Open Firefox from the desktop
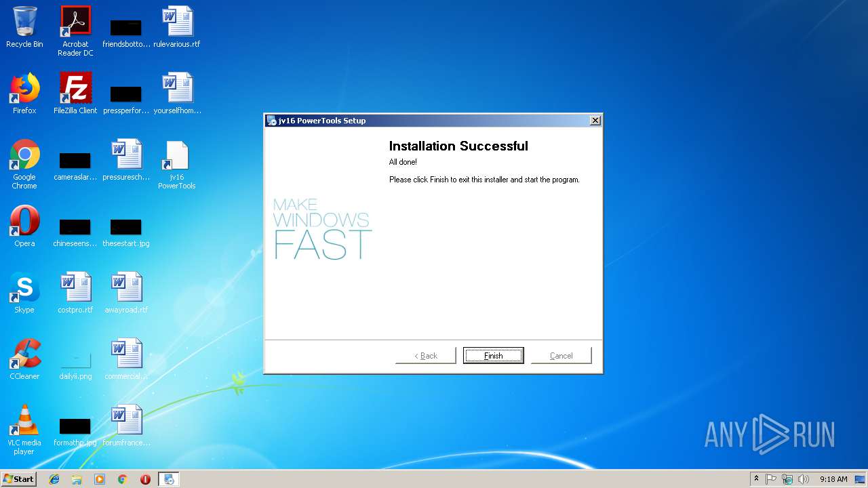 (24, 94)
